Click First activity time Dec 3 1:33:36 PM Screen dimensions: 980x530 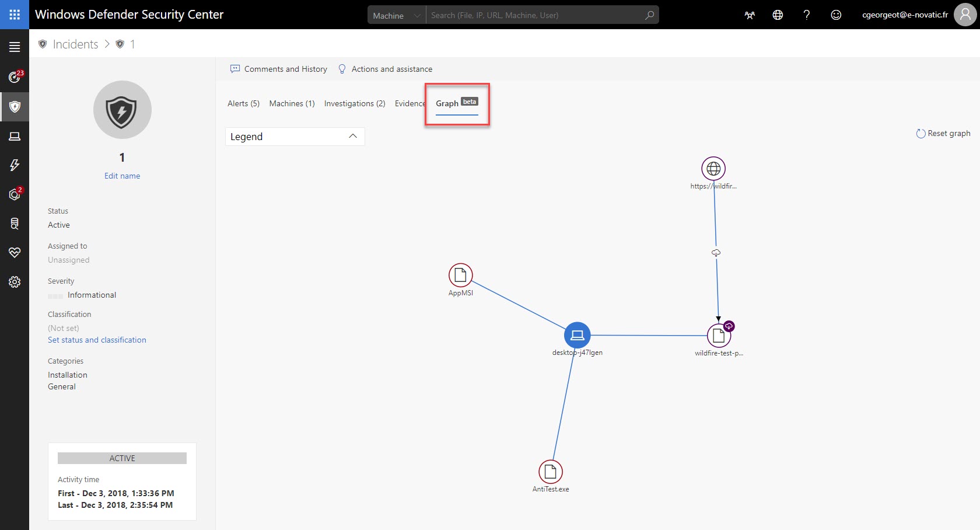pos(116,493)
